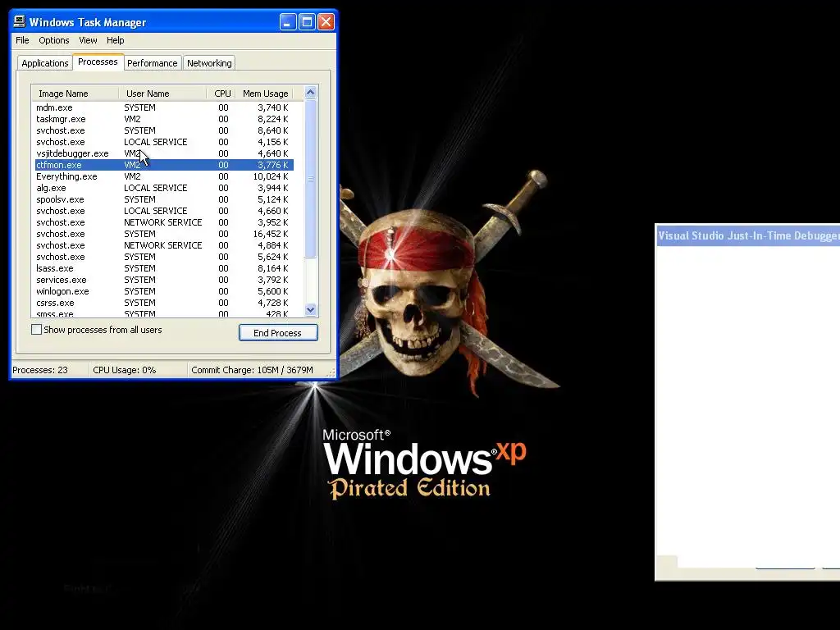Select svchost.exe using 16,452 K memory
Screen dimensions: 840x630
pos(162,234)
